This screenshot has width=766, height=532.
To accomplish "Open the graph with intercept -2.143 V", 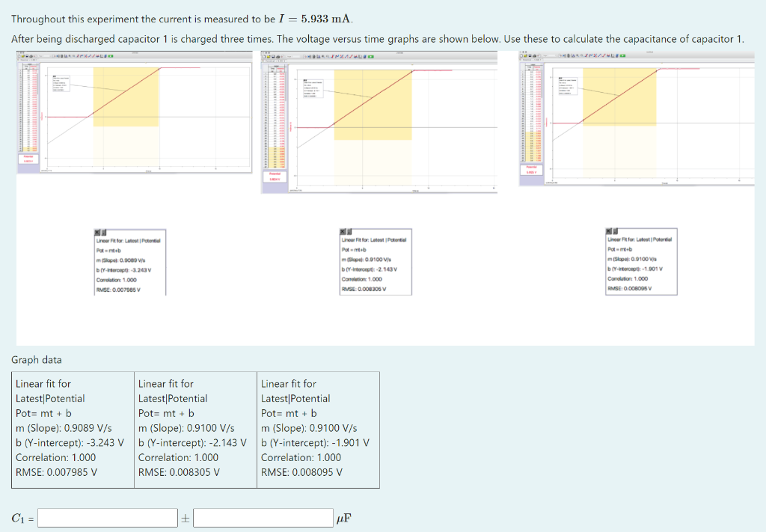I will coord(379,122).
